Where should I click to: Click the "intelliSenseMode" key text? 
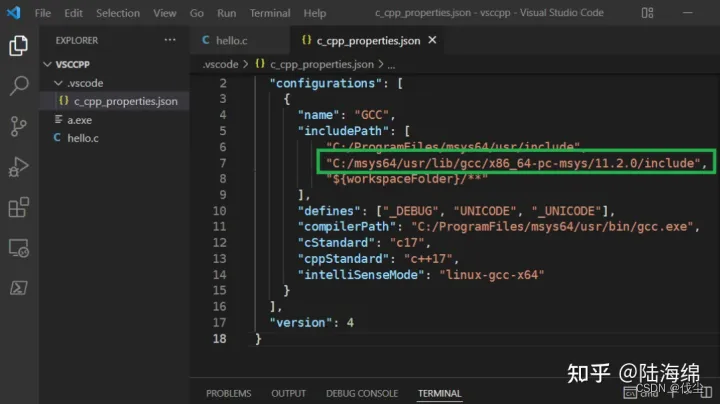[361, 275]
